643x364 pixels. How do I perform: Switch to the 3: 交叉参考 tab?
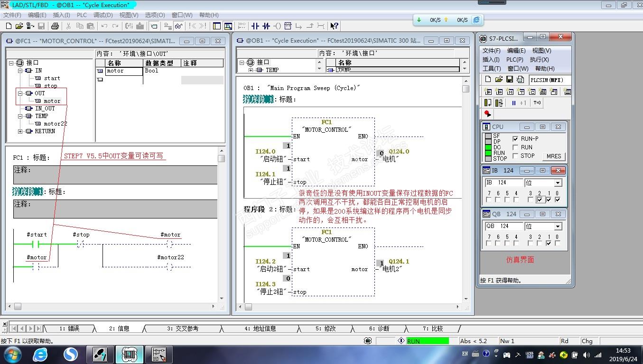coord(183,328)
